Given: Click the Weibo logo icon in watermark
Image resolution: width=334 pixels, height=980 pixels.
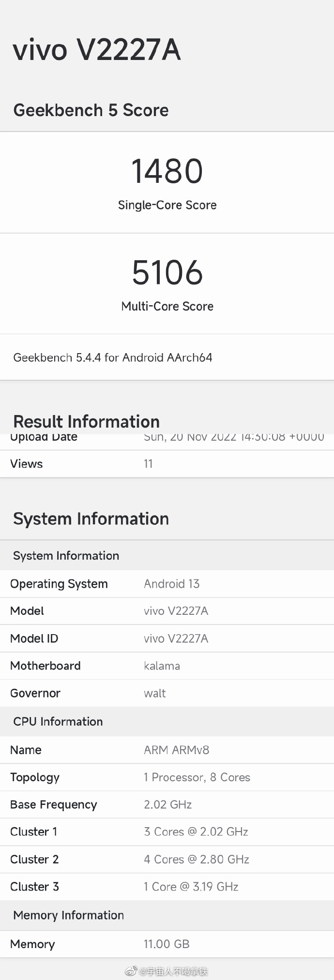Looking at the screenshot, I should coord(131,971).
